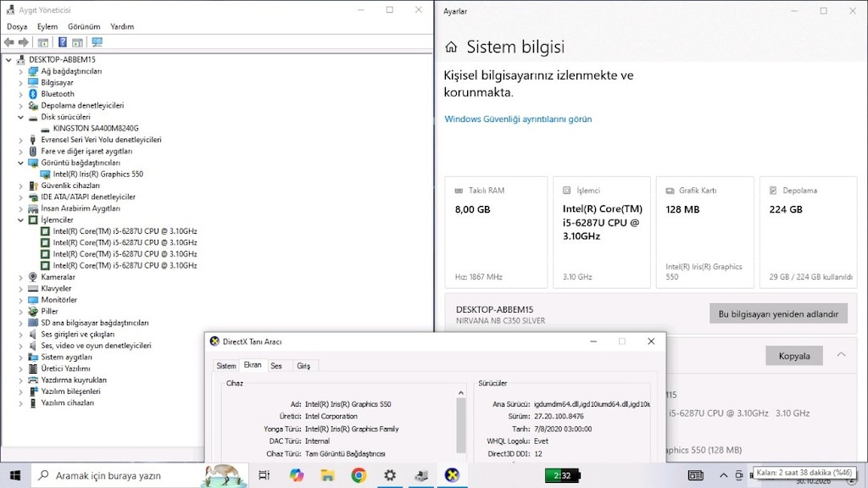Click the Cihaz panel scrollbar thumb
Image resolution: width=868 pixels, height=488 pixels.
(x=460, y=425)
